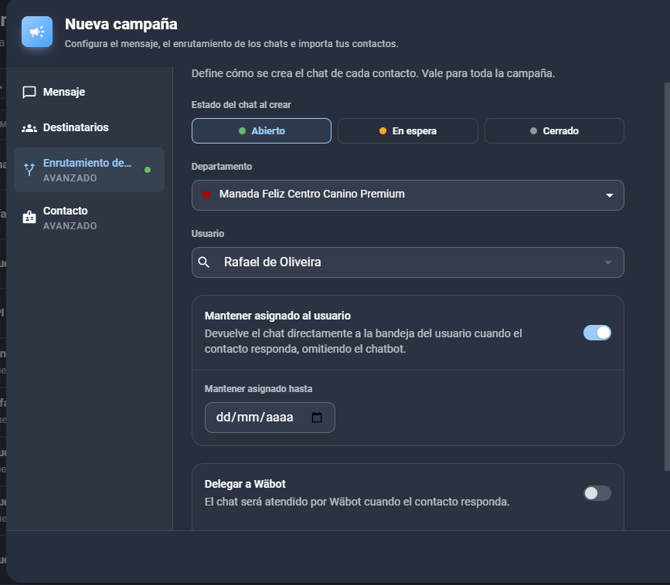Image resolution: width=670 pixels, height=585 pixels.
Task: Click the Mantener asignado hasta label
Action: [x=258, y=389]
